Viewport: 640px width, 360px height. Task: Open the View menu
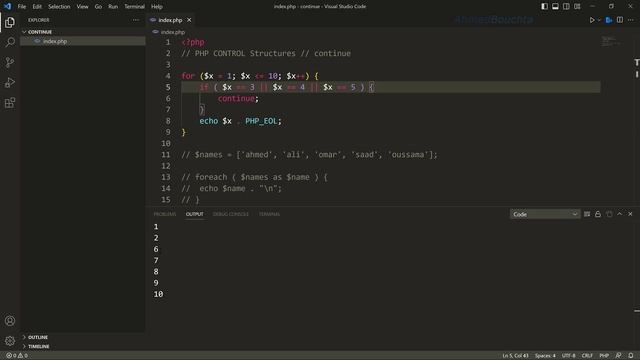(x=82, y=7)
